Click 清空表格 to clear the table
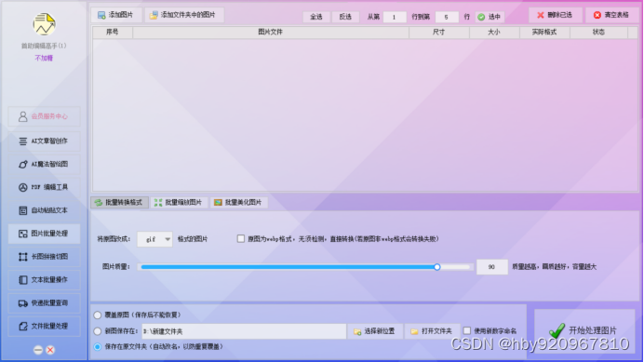Screen dimensions: 644x362 pos(611,15)
